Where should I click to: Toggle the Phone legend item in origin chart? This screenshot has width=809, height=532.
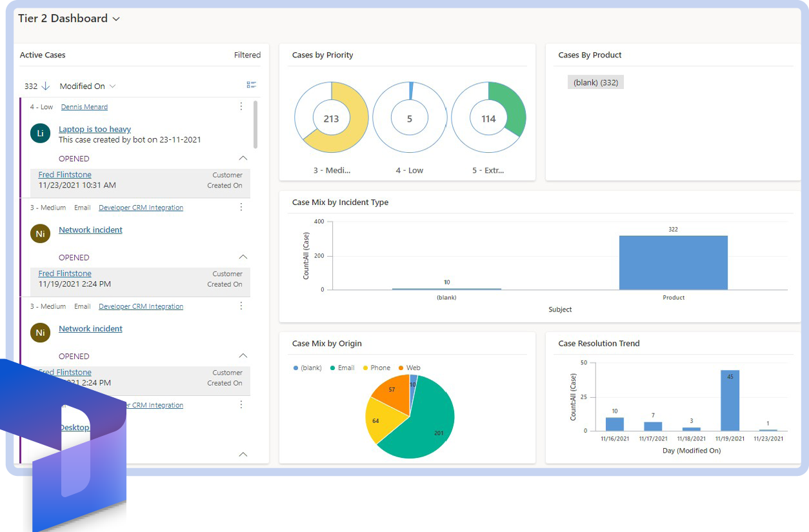(x=375, y=368)
